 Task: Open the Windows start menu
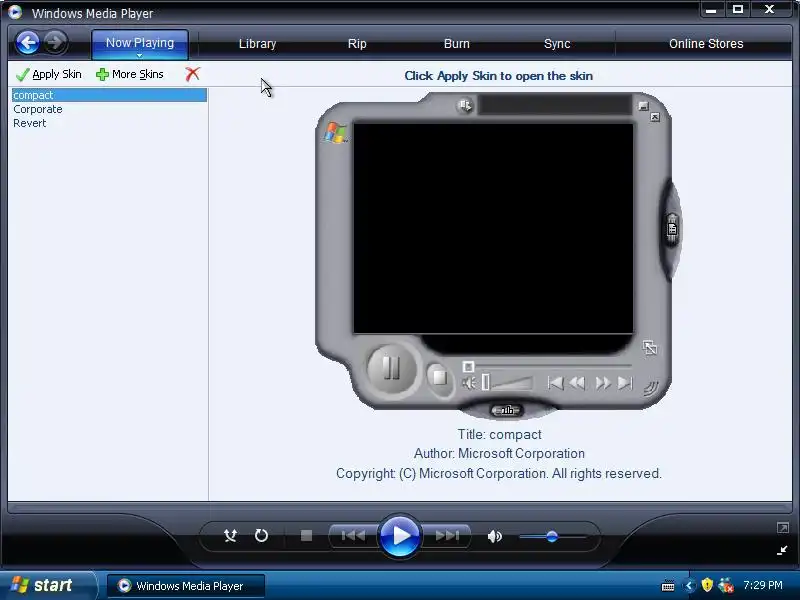click(47, 585)
